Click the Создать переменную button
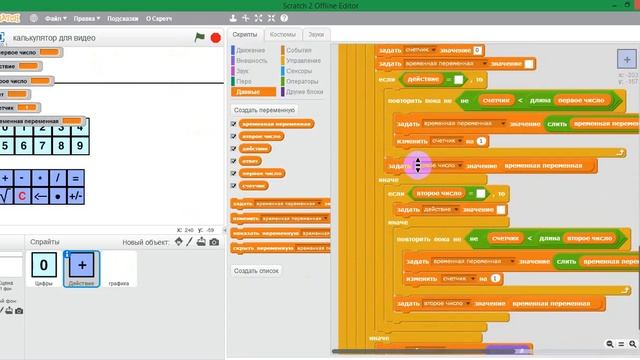This screenshot has height=360, width=640. tap(264, 110)
